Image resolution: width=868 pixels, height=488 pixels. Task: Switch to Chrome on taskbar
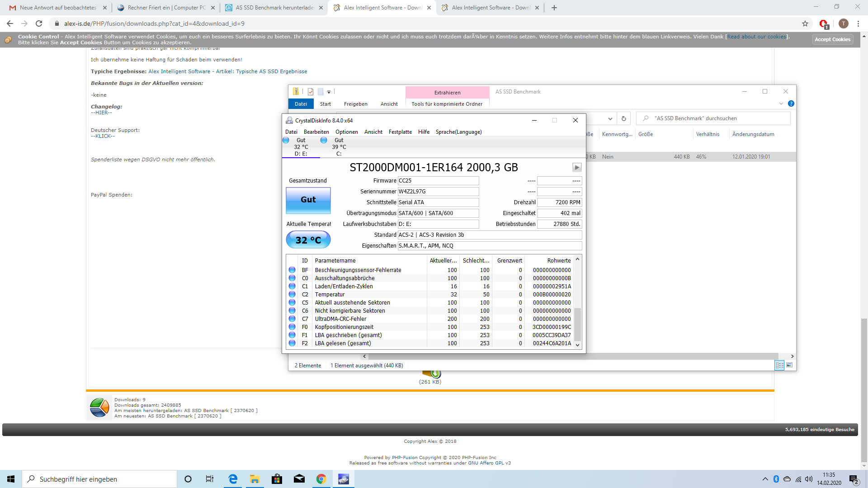point(321,479)
